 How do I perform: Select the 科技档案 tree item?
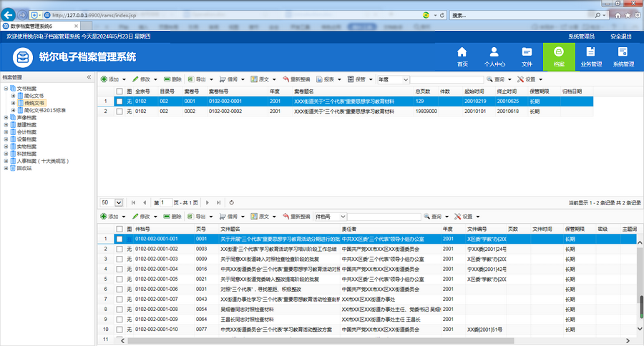[x=26, y=154]
